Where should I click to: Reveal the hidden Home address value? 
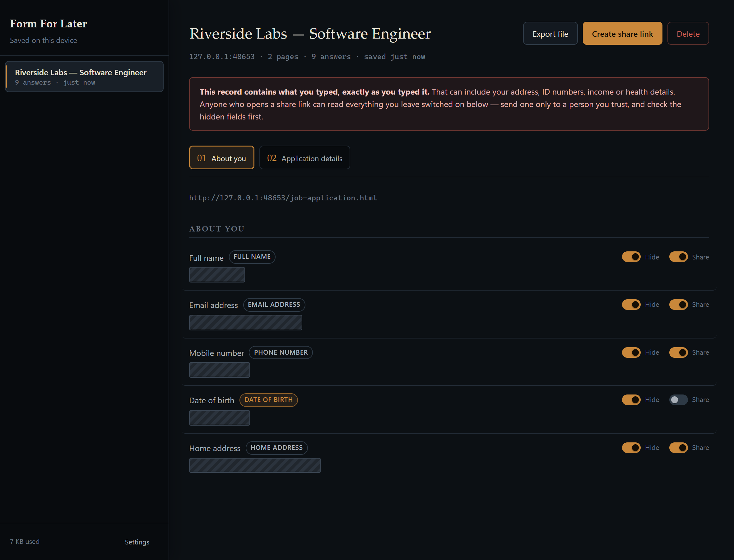(x=255, y=465)
